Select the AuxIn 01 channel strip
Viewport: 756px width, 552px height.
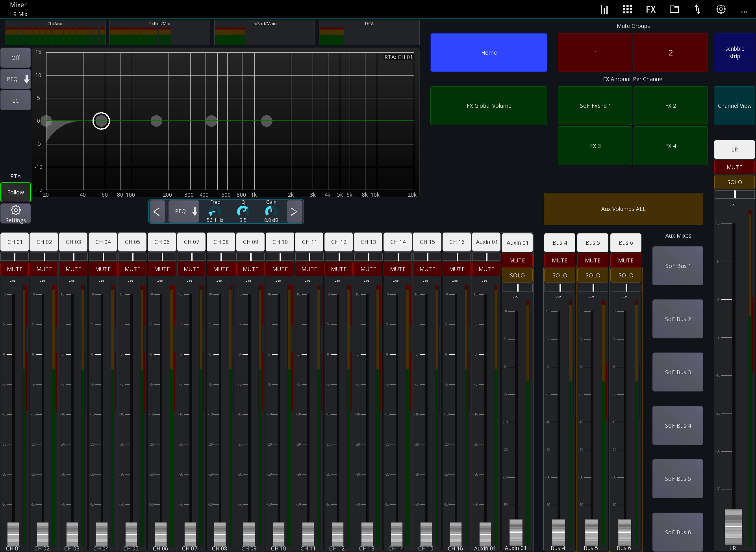click(x=486, y=242)
